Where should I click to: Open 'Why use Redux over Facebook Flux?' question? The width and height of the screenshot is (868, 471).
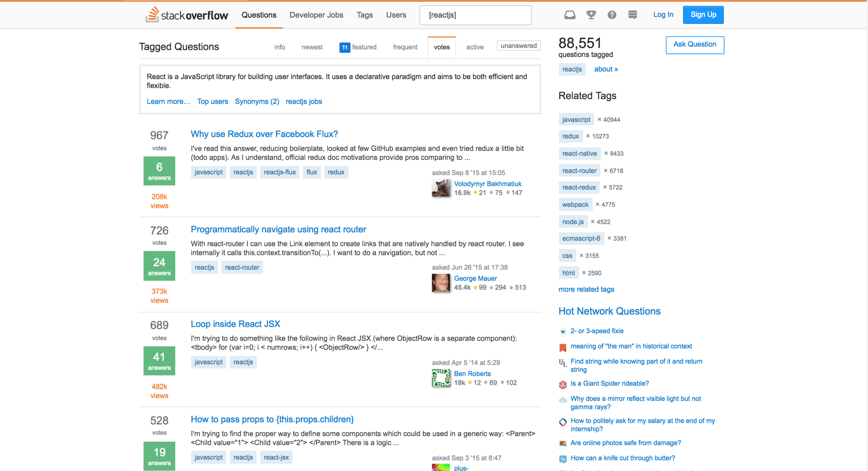pyautogui.click(x=264, y=134)
